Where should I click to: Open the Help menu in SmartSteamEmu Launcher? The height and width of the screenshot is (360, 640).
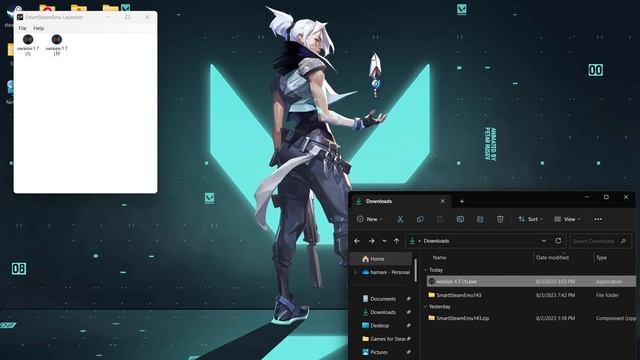38,28
